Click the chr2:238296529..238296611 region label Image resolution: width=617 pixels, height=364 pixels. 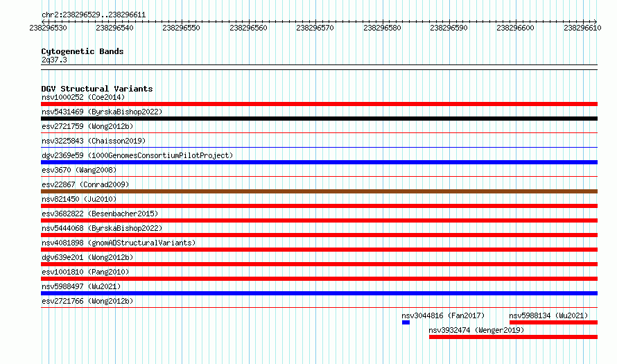[x=94, y=15]
